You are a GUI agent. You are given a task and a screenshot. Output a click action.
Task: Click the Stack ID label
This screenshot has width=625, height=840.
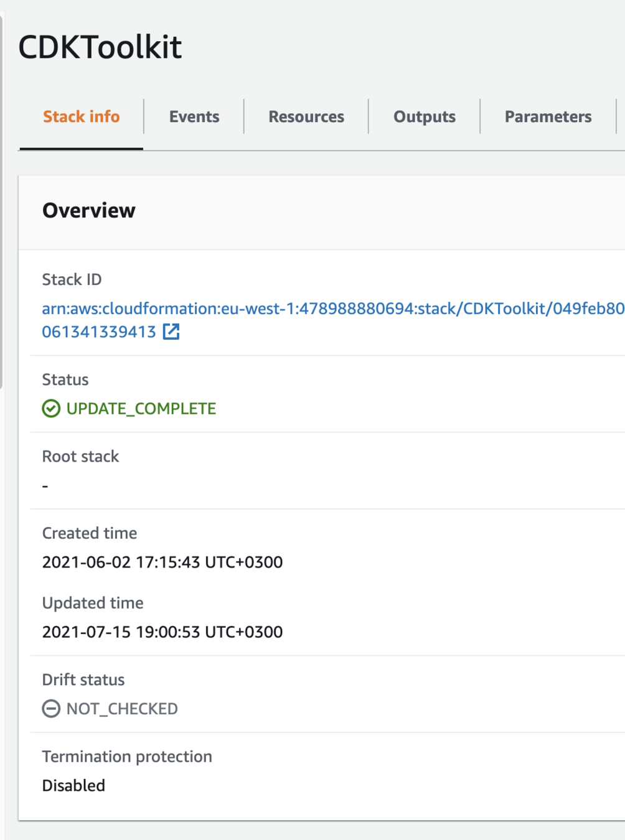72,280
